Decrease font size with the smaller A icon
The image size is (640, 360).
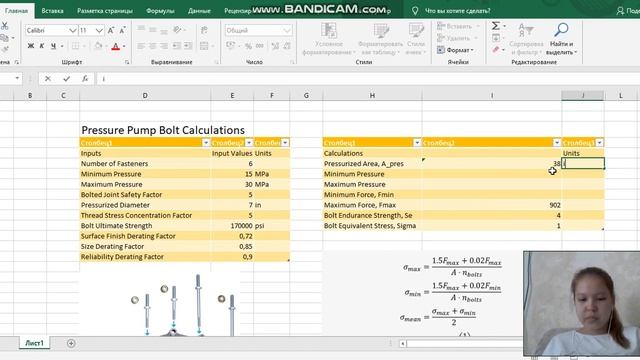point(122,31)
